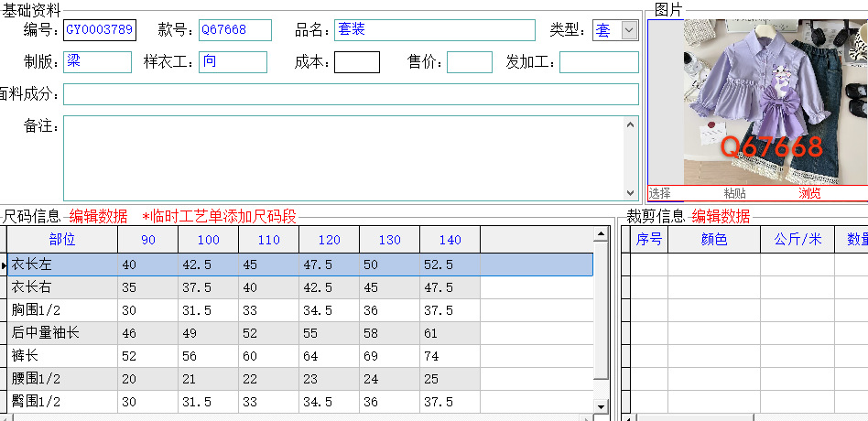The height and width of the screenshot is (421, 868).
Task: Open the 类型 dropdown arrow
Action: click(x=629, y=30)
